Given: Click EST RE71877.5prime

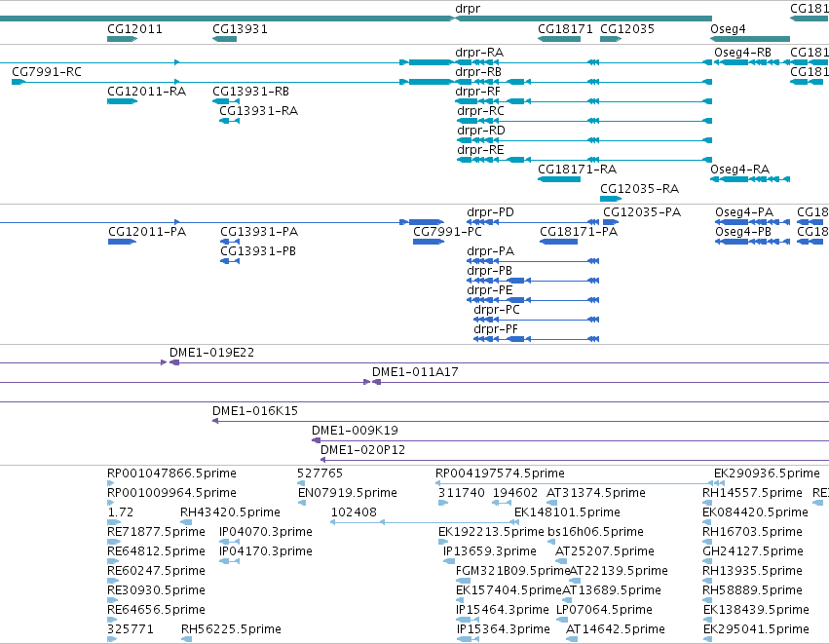Looking at the screenshot, I should point(114,542).
